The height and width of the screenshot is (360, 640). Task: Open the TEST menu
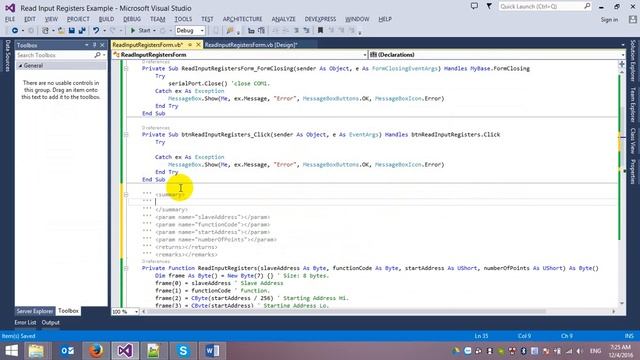pos(207,19)
